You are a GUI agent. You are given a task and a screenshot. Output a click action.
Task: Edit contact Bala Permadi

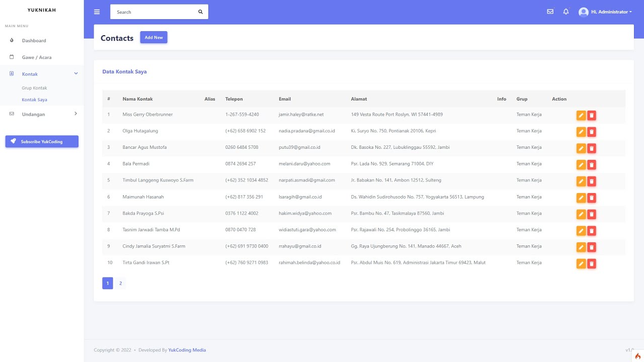pyautogui.click(x=581, y=165)
